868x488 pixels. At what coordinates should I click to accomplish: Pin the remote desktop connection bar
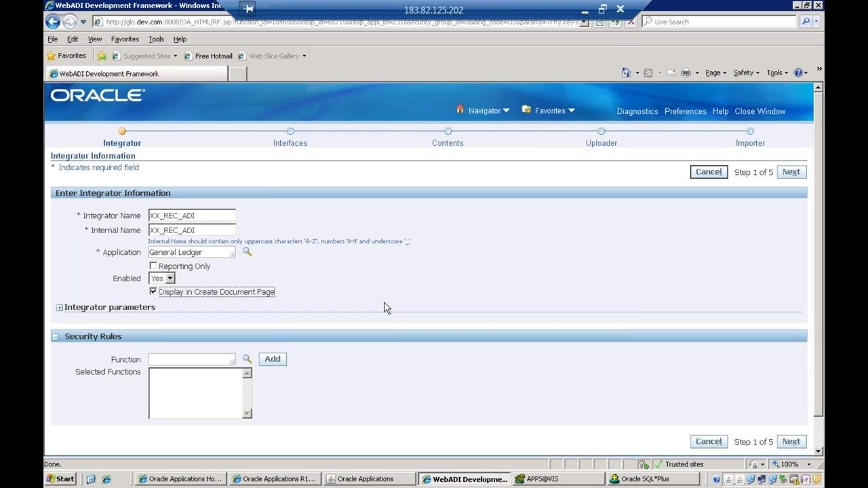pos(248,9)
